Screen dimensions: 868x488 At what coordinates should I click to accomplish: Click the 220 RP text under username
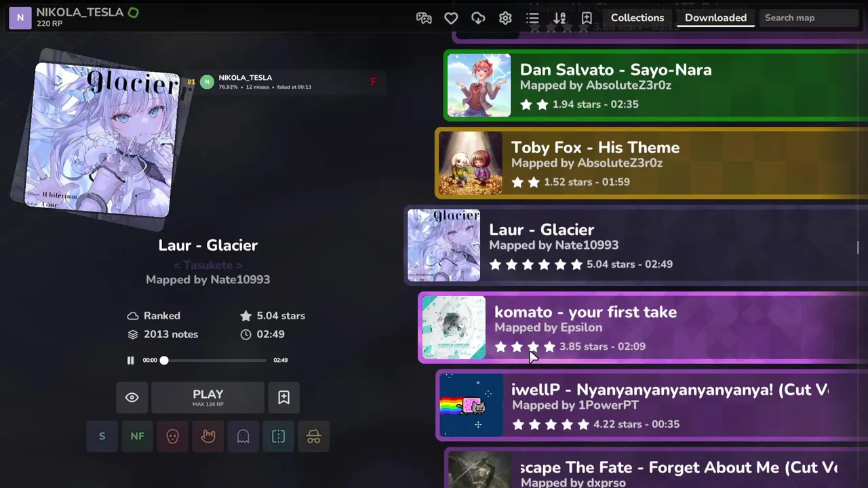pyautogui.click(x=50, y=24)
